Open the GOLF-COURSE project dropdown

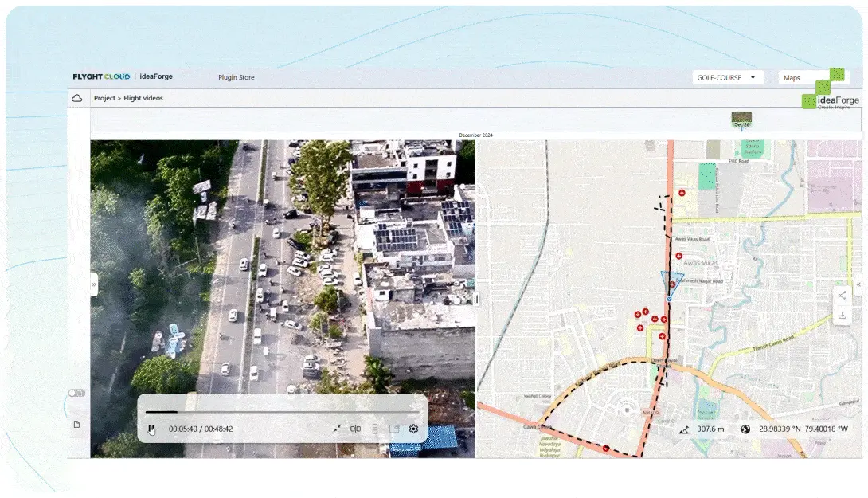coord(727,77)
